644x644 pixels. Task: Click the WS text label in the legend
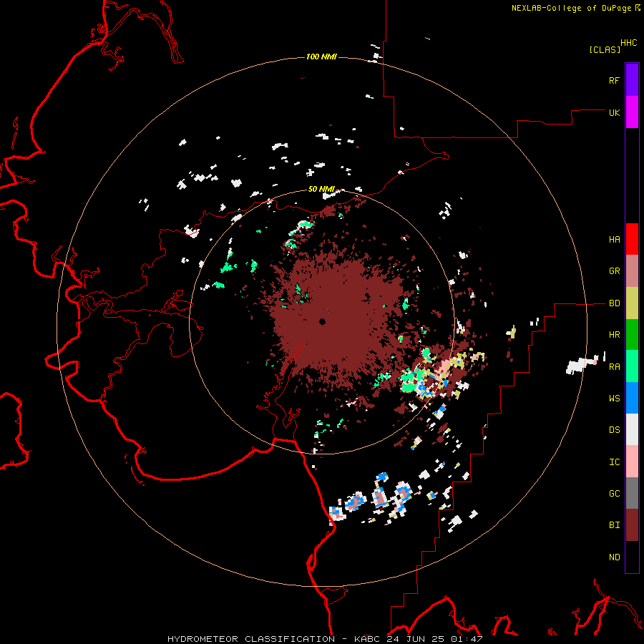tap(615, 399)
